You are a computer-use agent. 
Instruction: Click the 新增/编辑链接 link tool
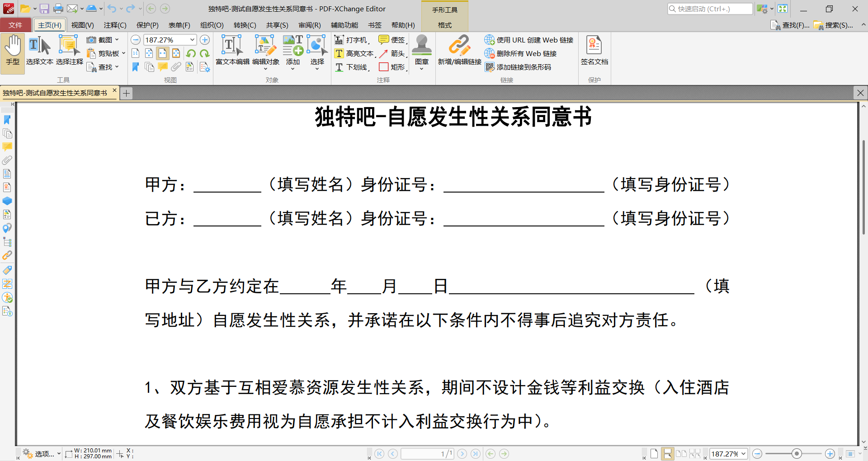point(460,50)
